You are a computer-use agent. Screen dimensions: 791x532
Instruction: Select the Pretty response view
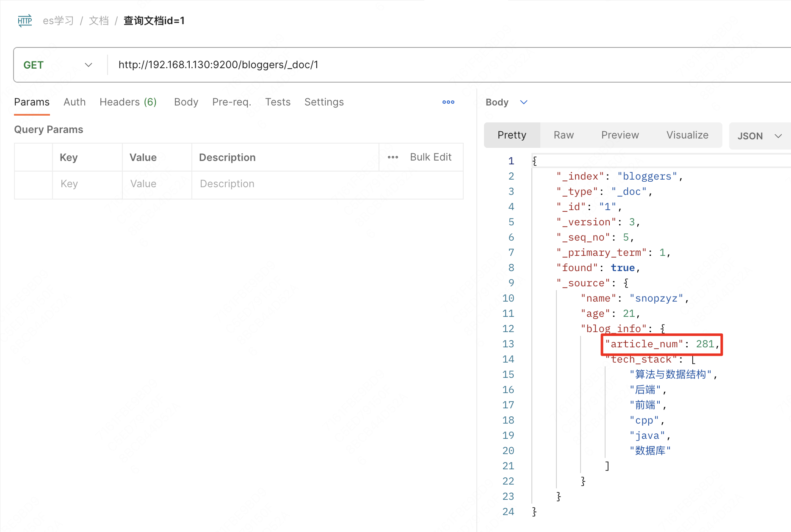[x=512, y=135]
